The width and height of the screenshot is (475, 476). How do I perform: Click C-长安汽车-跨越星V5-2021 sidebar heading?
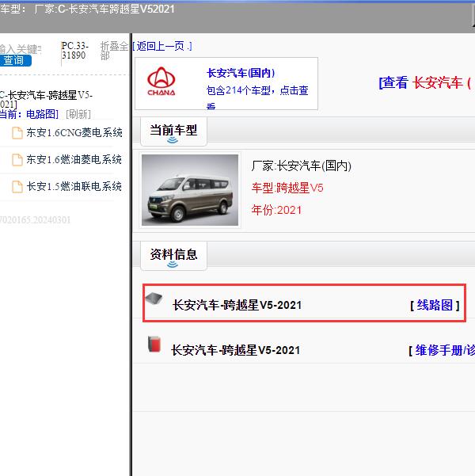coord(46,100)
